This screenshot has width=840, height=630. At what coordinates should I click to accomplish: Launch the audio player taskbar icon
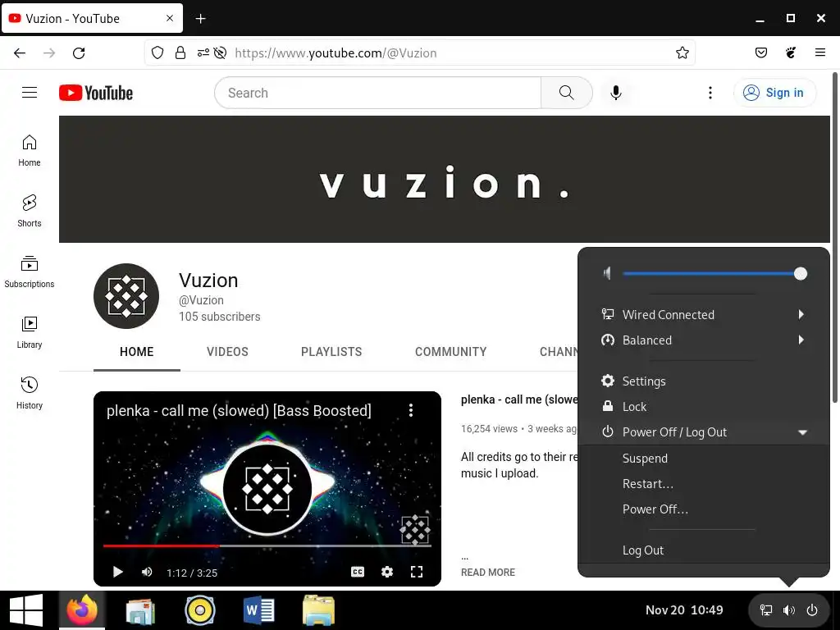click(200, 610)
